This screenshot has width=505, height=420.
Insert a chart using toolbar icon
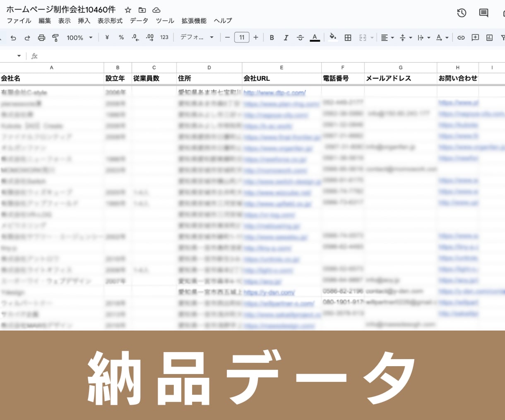click(x=489, y=38)
